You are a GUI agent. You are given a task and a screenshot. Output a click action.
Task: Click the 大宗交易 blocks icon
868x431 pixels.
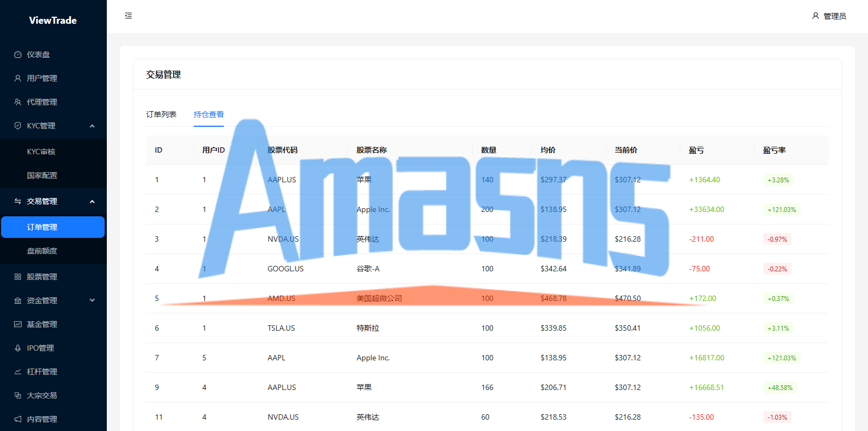click(18, 395)
